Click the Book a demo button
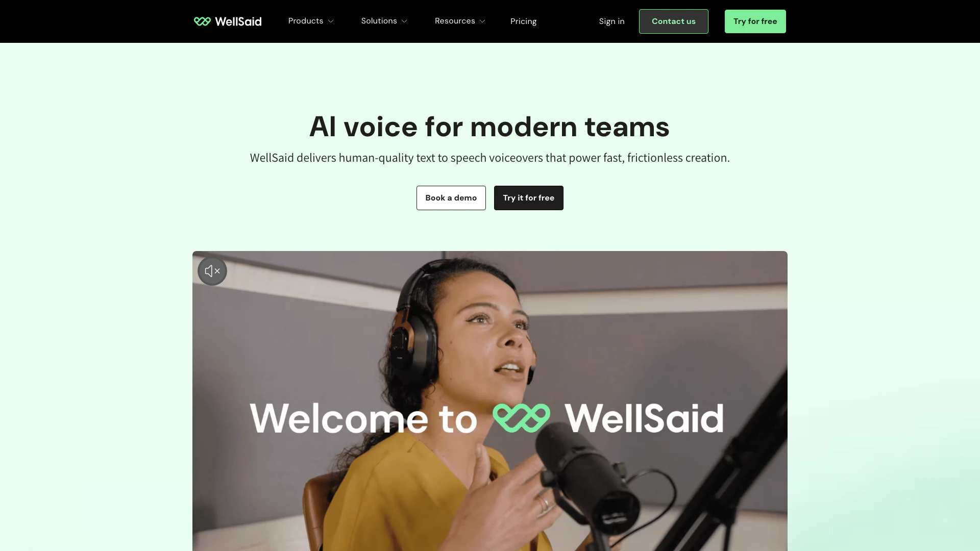This screenshot has height=551, width=980. (x=451, y=198)
